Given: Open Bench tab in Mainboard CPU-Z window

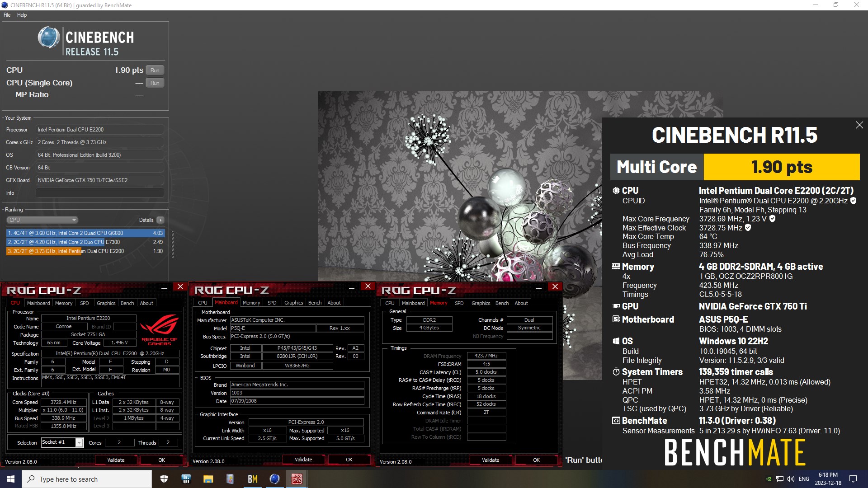Looking at the screenshot, I should point(315,303).
